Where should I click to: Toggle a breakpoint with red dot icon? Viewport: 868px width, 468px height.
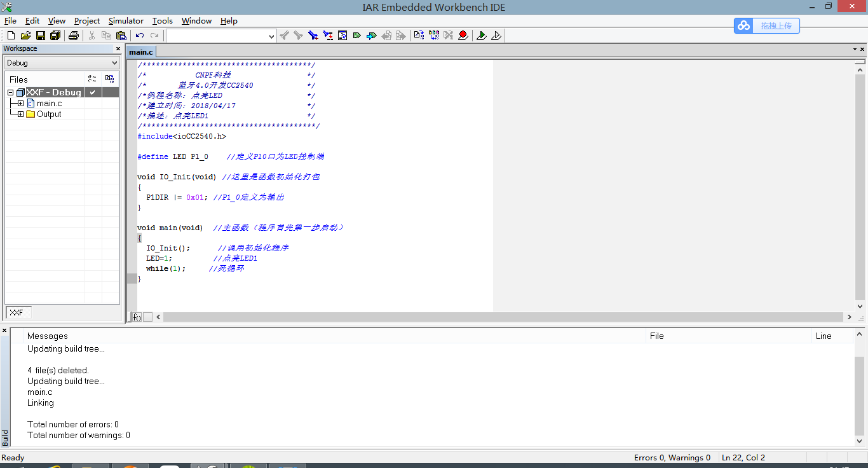(x=463, y=36)
